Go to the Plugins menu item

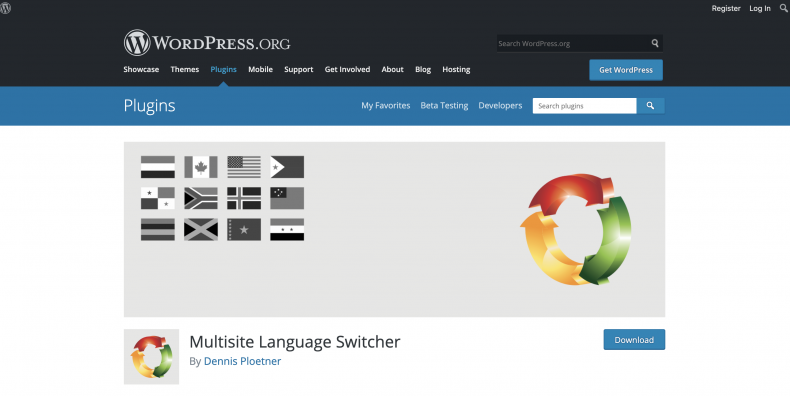(223, 70)
